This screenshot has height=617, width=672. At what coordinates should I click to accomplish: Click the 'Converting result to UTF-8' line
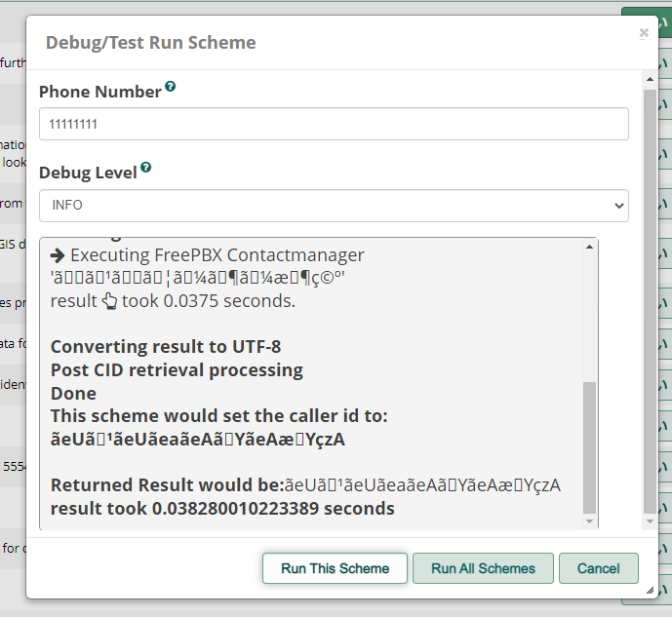(166, 346)
